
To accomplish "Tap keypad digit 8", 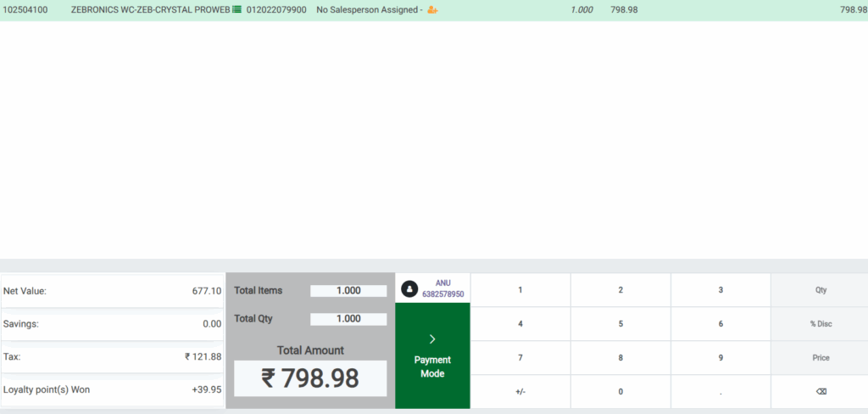I will coord(620,357).
